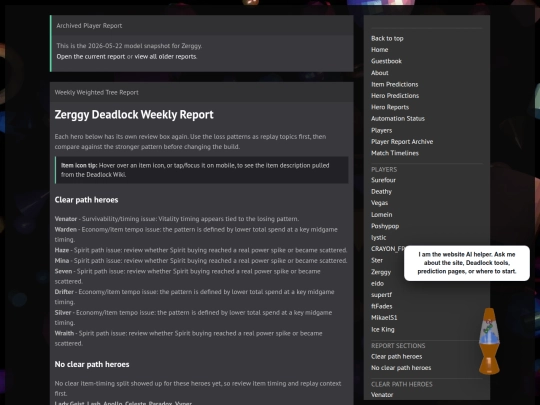
Task: Select player ftFades
Action: pos(382,306)
